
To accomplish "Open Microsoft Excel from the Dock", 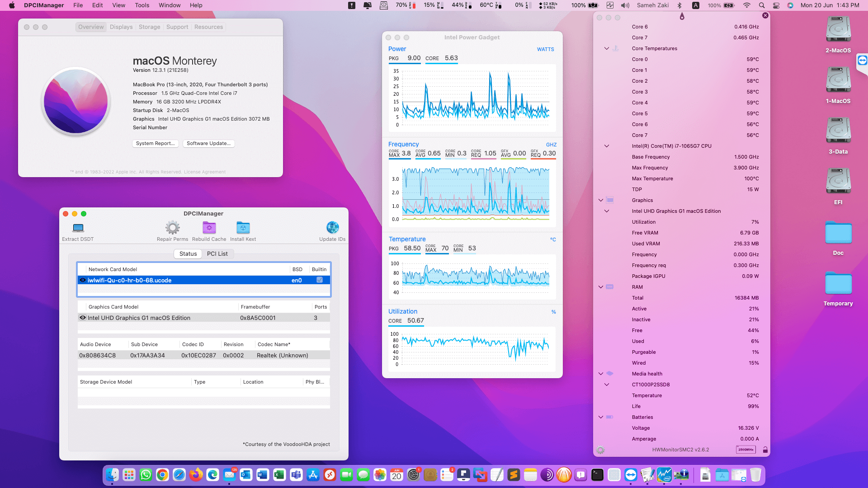I will [279, 475].
